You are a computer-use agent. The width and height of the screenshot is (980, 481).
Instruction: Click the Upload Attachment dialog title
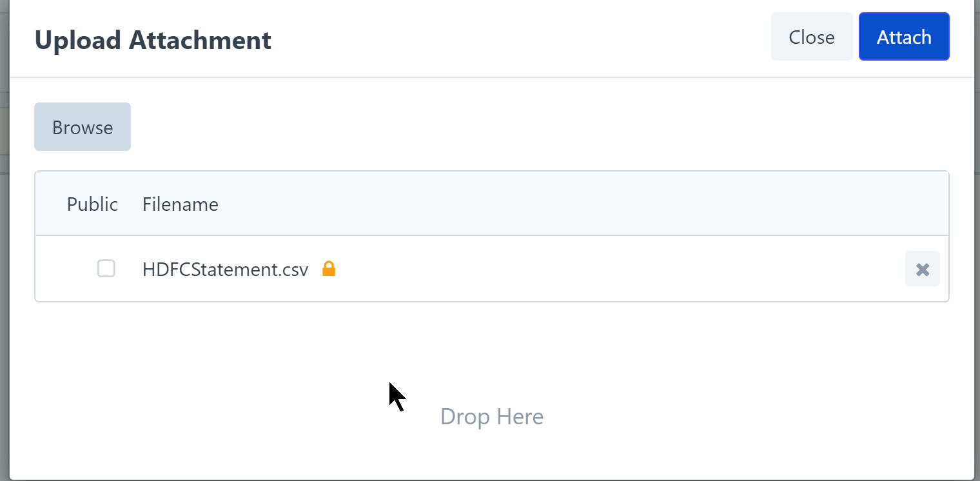point(153,40)
